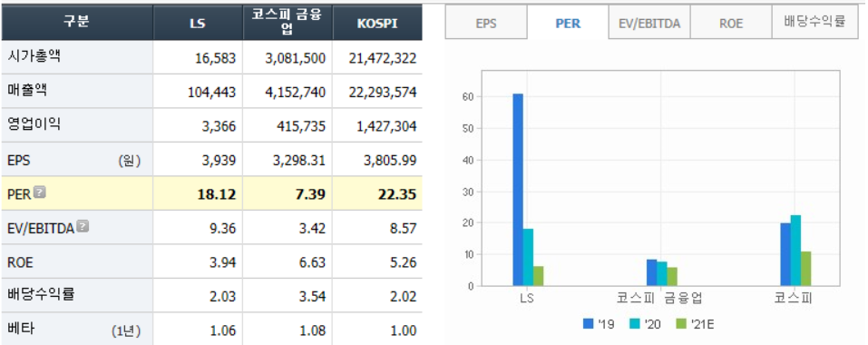The image size is (868, 345).
Task: Select the 영업이익 row label
Action: point(34,124)
